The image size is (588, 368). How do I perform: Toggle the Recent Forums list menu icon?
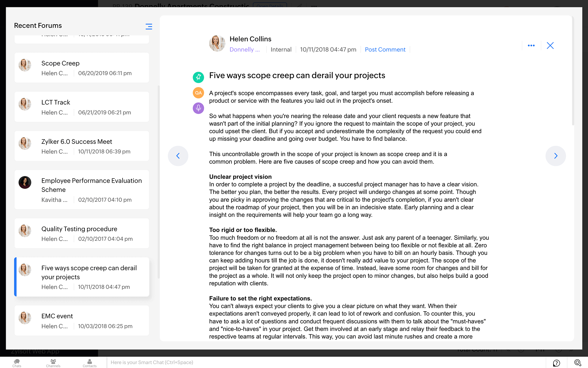pos(149,26)
